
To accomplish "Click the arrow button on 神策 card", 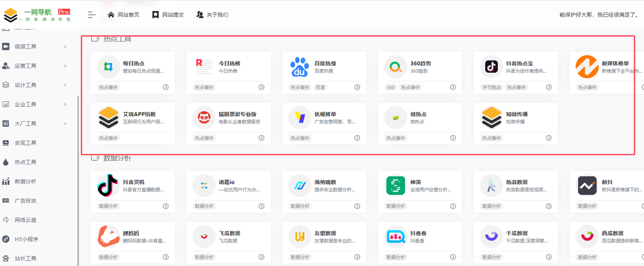I will coord(453,206).
